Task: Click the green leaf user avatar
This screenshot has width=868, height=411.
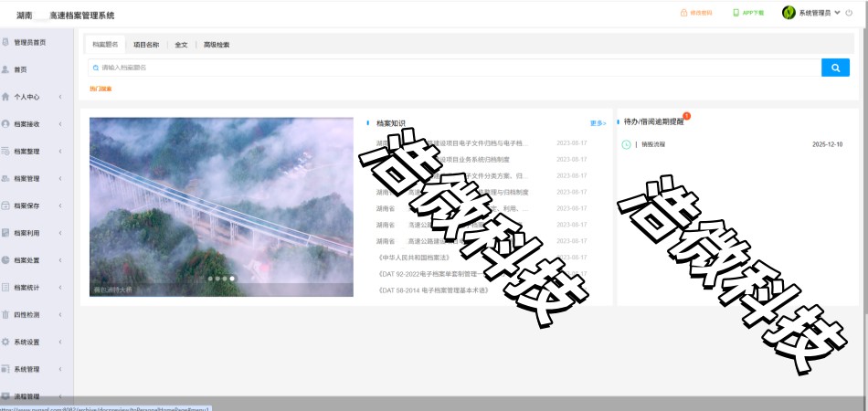Action: pyautogui.click(x=789, y=13)
